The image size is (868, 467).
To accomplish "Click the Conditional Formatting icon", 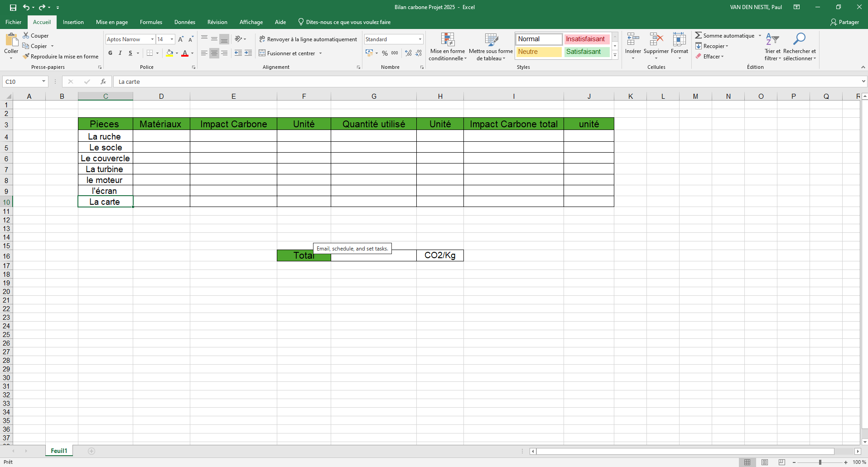I will (448, 40).
